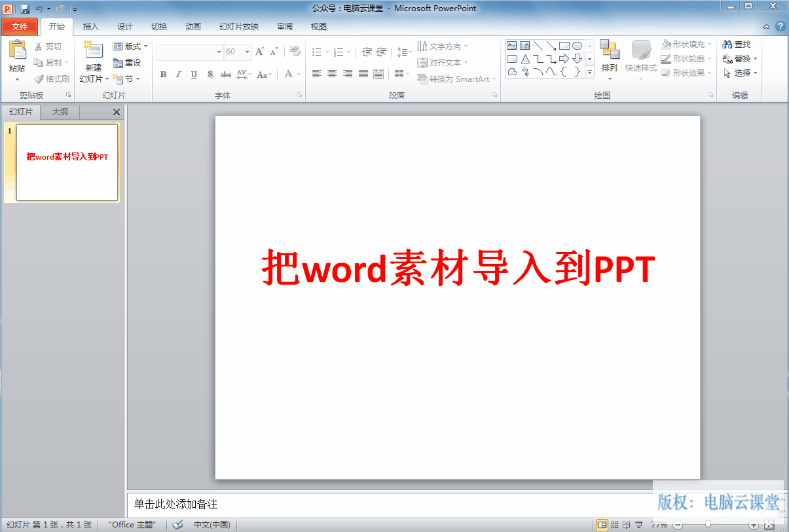Open the font size 60 dropdown
The width and height of the screenshot is (789, 532).
pos(247,52)
